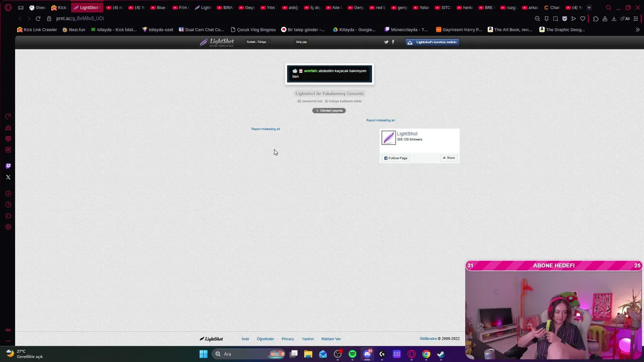Open Kick Link Crawler bookmark
This screenshot has height=362, width=644.
(37, 30)
